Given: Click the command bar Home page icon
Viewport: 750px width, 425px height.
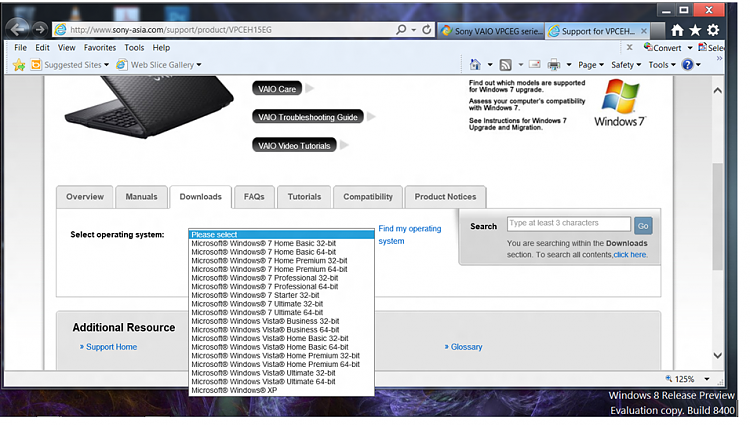Looking at the screenshot, I should click(x=475, y=64).
